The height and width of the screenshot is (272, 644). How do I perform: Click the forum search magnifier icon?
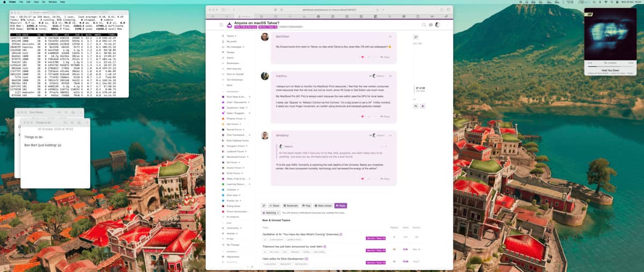click(x=424, y=25)
